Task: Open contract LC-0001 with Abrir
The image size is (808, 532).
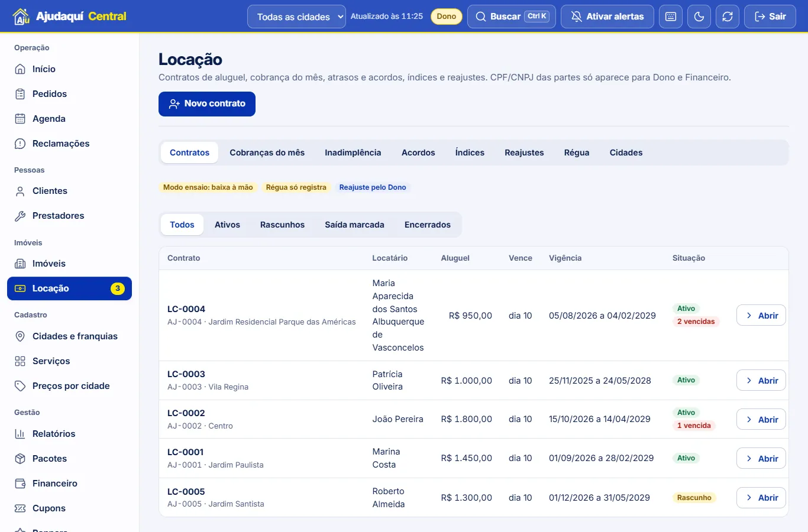Action: point(761,459)
